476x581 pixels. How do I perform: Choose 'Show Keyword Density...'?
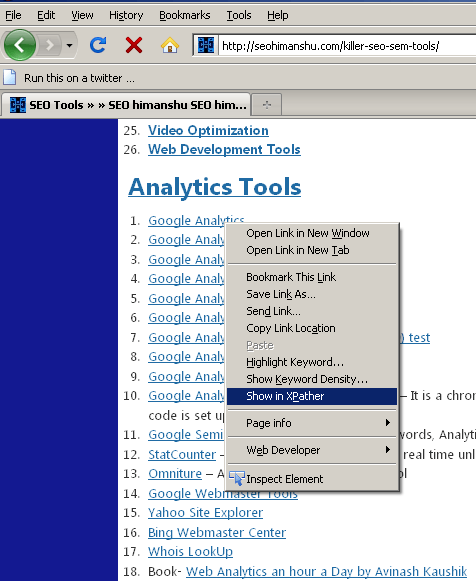[x=312, y=379]
